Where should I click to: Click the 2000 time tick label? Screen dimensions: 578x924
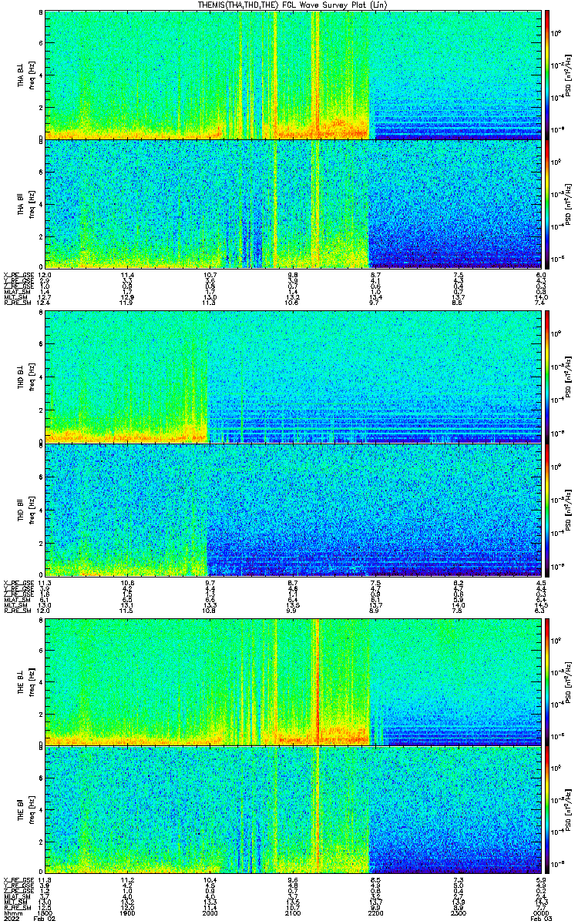click(x=211, y=913)
